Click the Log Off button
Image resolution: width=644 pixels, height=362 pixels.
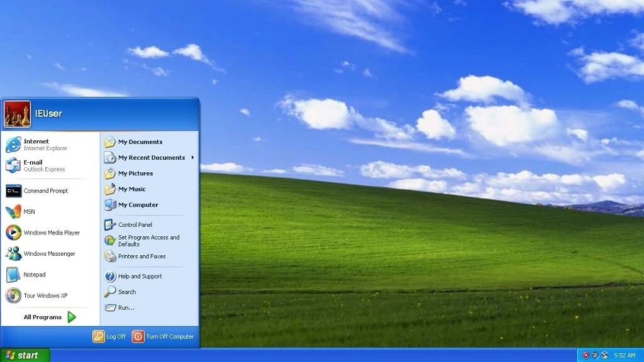tap(111, 336)
